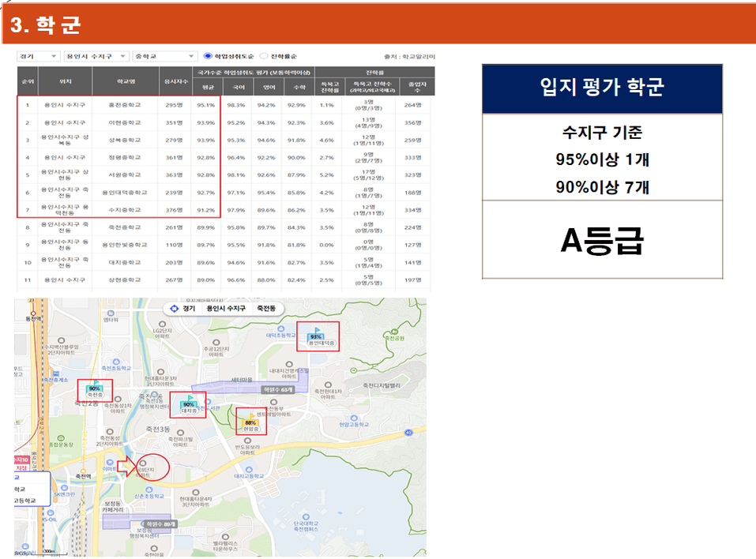The image size is (756, 559).
Task: Click the 현대홈타운4차 3단지아파트 marker icon
Action: point(196,493)
